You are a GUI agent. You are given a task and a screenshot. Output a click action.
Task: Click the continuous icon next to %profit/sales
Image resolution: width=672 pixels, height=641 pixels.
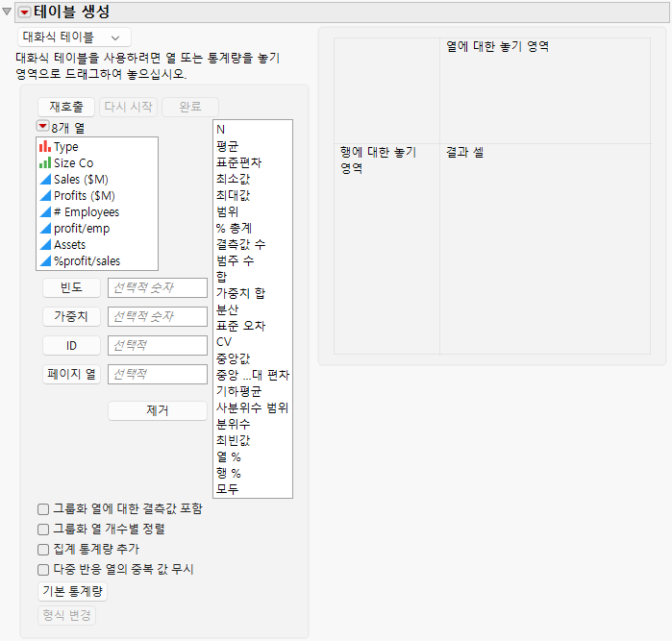coord(45,260)
